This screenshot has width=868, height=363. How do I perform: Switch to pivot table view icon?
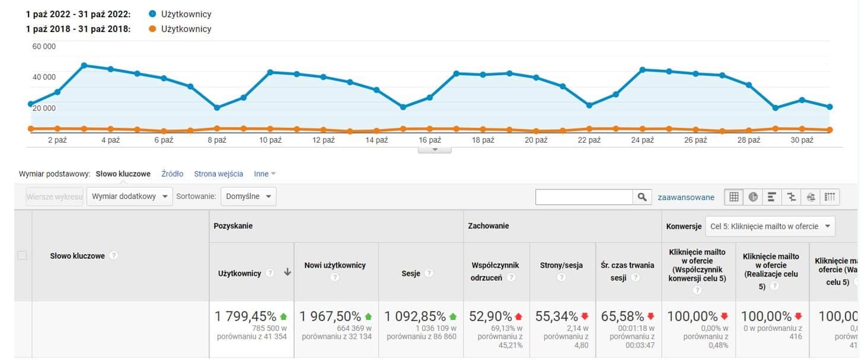click(x=830, y=197)
